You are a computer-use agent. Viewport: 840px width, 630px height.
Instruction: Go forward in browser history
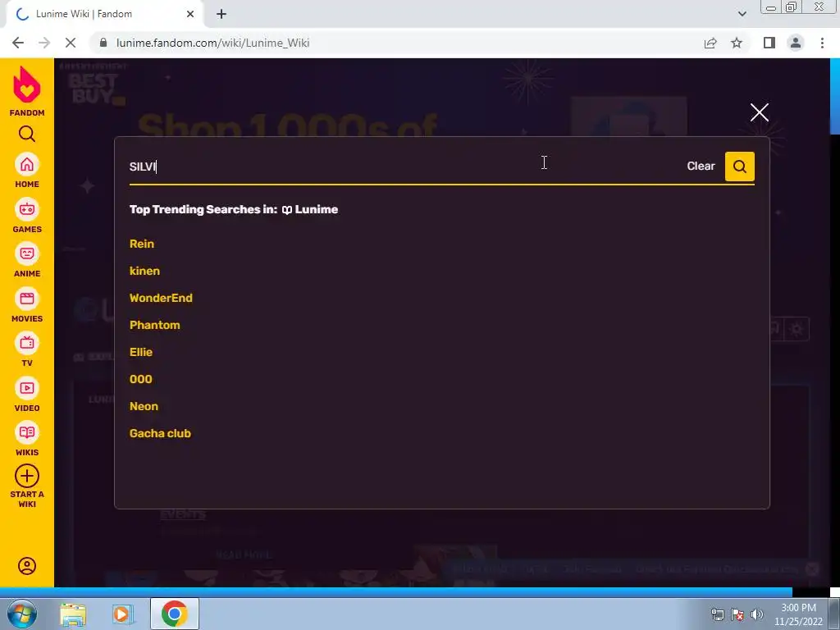pyautogui.click(x=44, y=43)
